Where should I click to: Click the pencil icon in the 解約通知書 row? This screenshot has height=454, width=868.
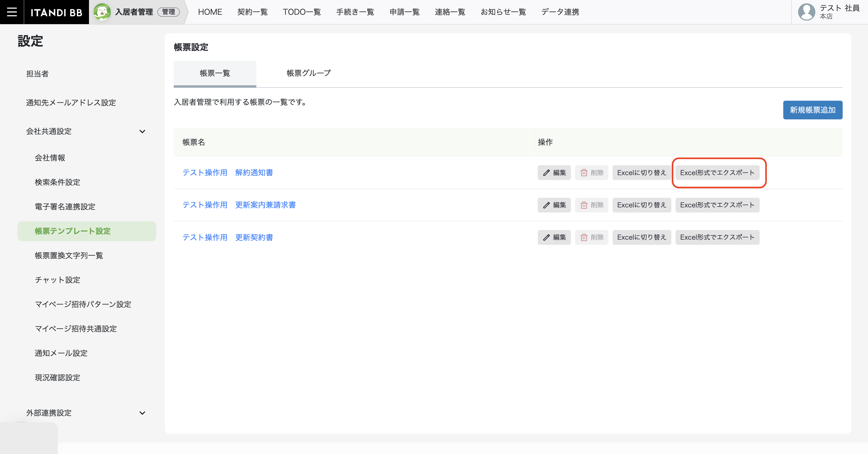click(x=546, y=173)
